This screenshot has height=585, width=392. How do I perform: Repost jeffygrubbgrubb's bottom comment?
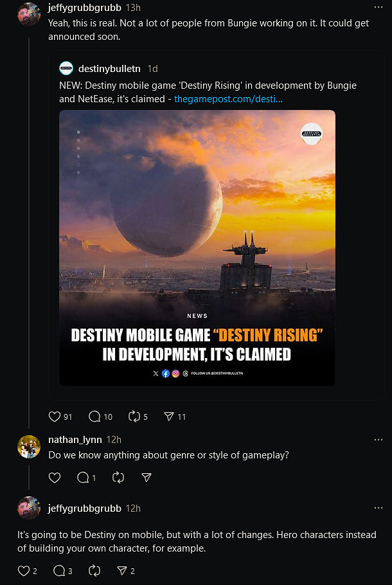point(94,571)
